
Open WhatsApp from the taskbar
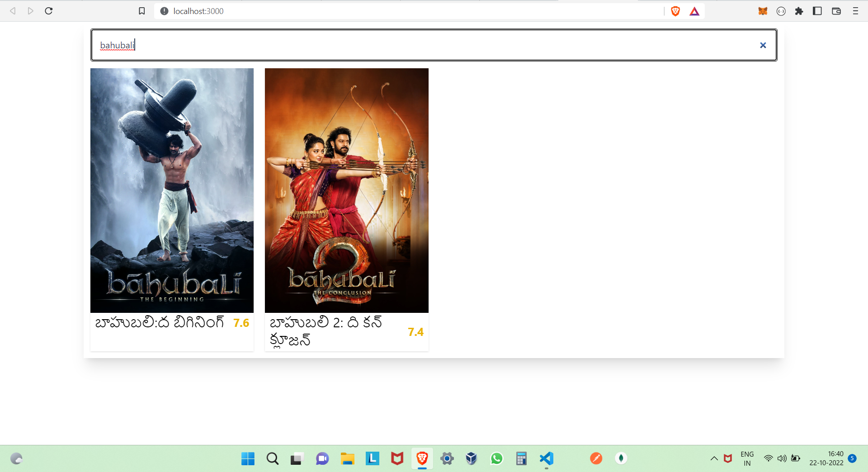click(x=497, y=458)
